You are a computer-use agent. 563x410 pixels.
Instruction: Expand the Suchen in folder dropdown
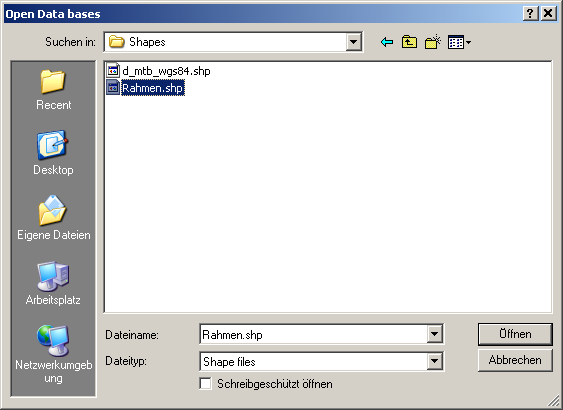coord(354,42)
